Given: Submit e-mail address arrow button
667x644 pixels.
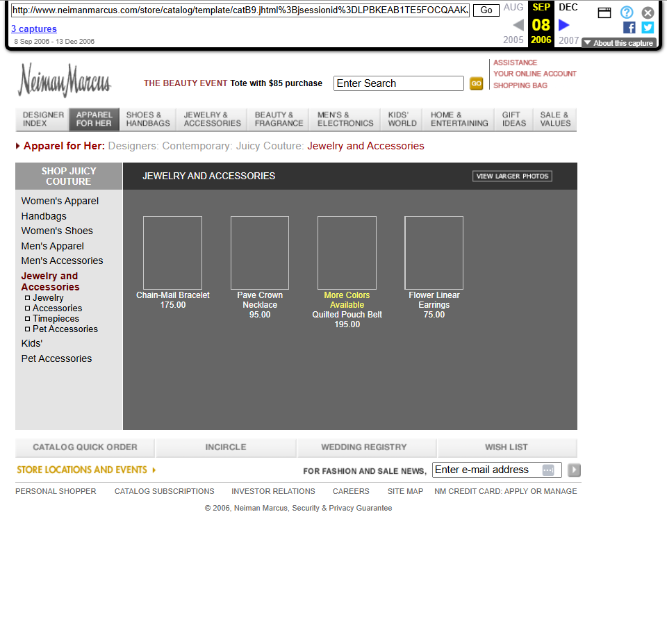Looking at the screenshot, I should click(x=574, y=470).
